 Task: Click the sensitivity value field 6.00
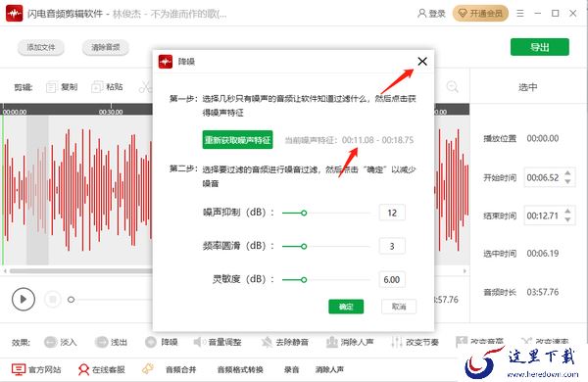point(392,279)
